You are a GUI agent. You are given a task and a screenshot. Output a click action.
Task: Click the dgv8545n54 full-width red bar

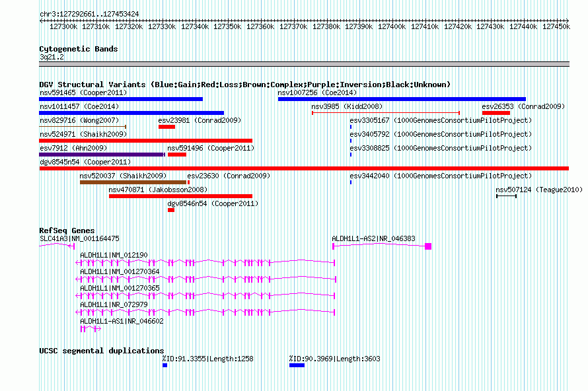[x=304, y=168]
